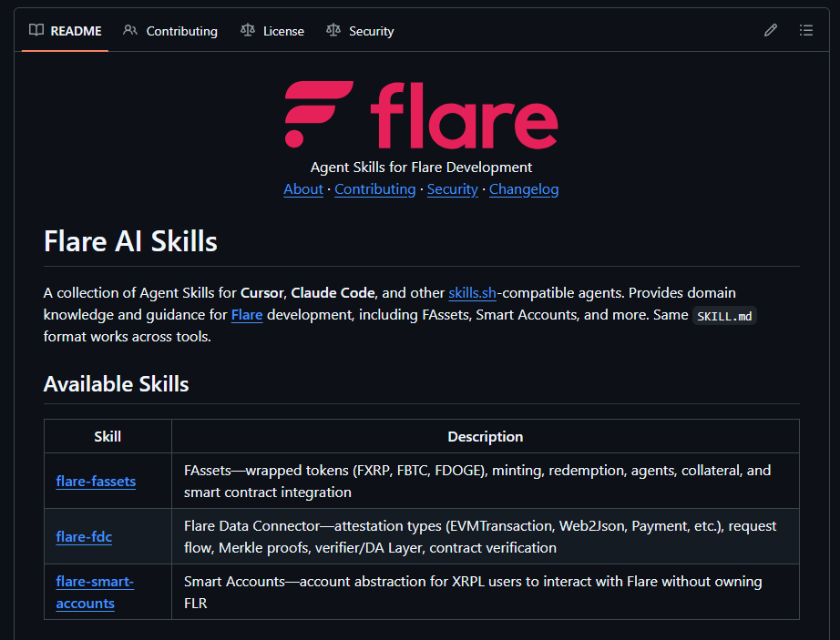The image size is (840, 640).
Task: Open the Flare link in the description paragraph
Action: 247,315
